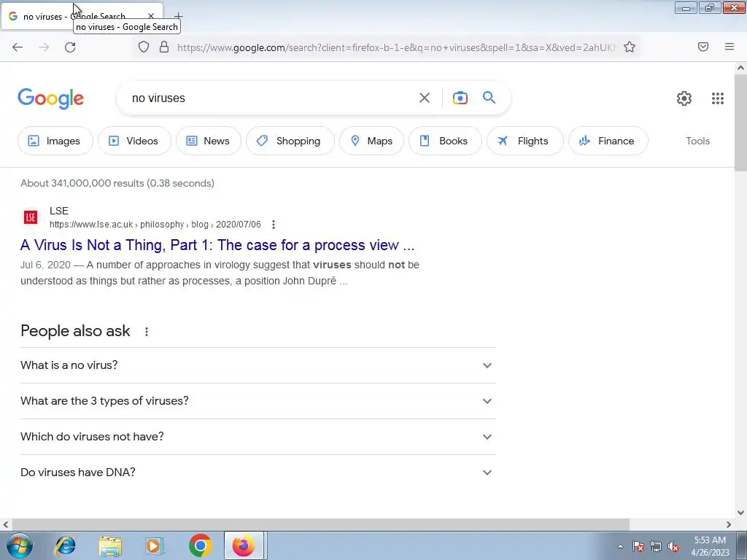This screenshot has height=560, width=747.
Task: Filter results by Images
Action: 55,141
